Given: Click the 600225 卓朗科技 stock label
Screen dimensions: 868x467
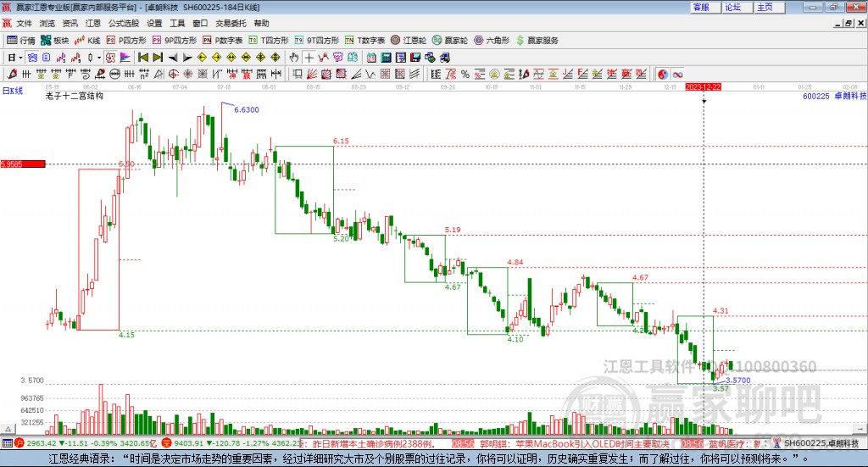Looking at the screenshot, I should 835,96.
